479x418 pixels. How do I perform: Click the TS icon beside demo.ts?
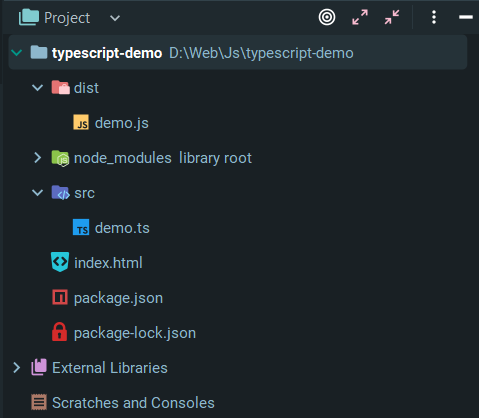click(x=81, y=227)
